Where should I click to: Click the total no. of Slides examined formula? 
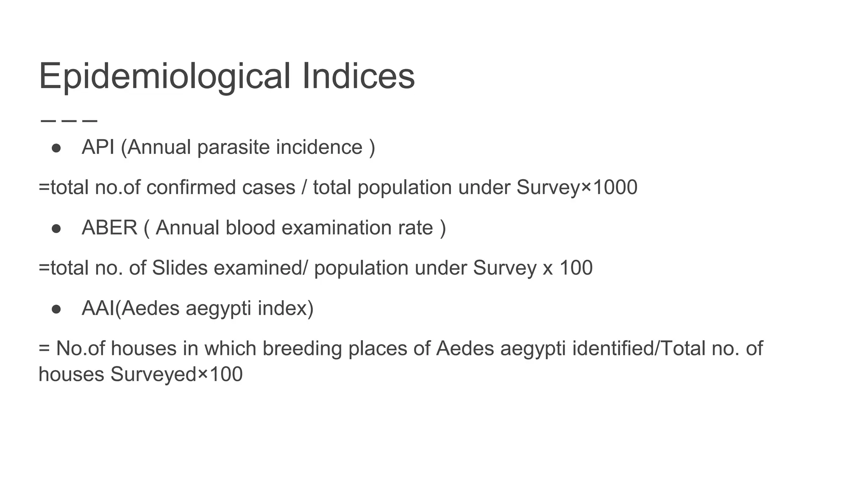(x=315, y=268)
